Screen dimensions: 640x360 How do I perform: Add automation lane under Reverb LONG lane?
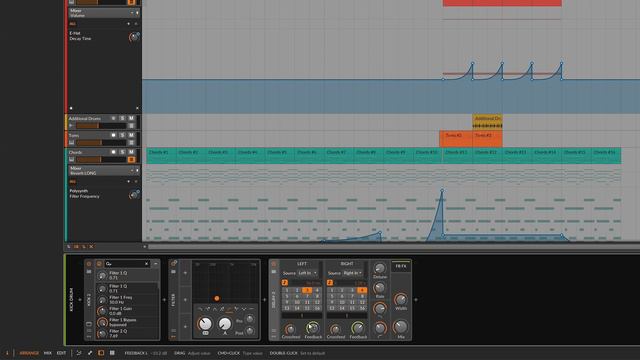coord(129,182)
